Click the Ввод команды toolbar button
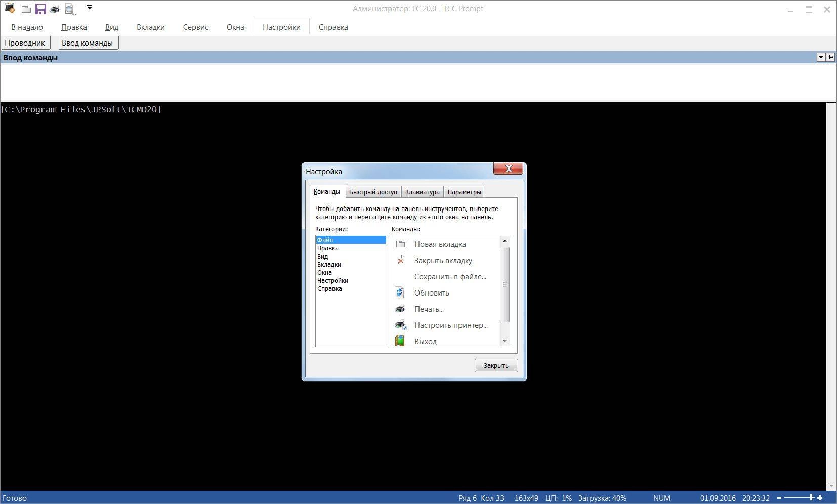 (88, 43)
